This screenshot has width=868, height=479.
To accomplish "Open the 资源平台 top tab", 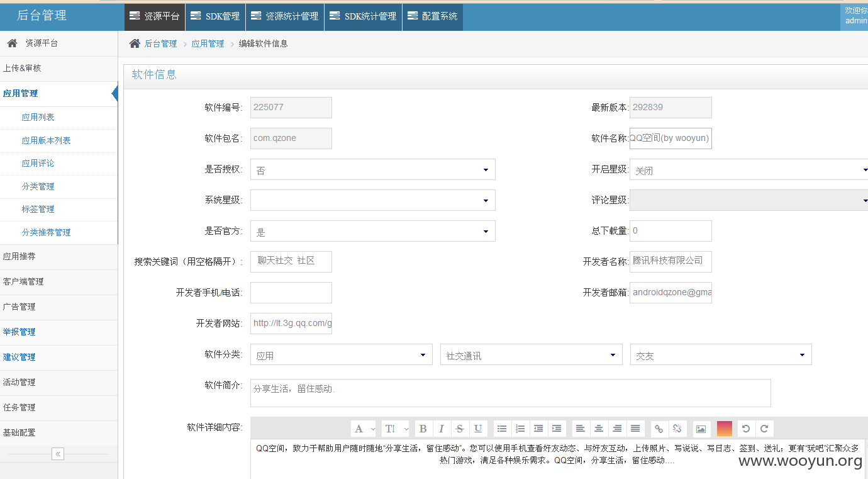I will point(155,16).
